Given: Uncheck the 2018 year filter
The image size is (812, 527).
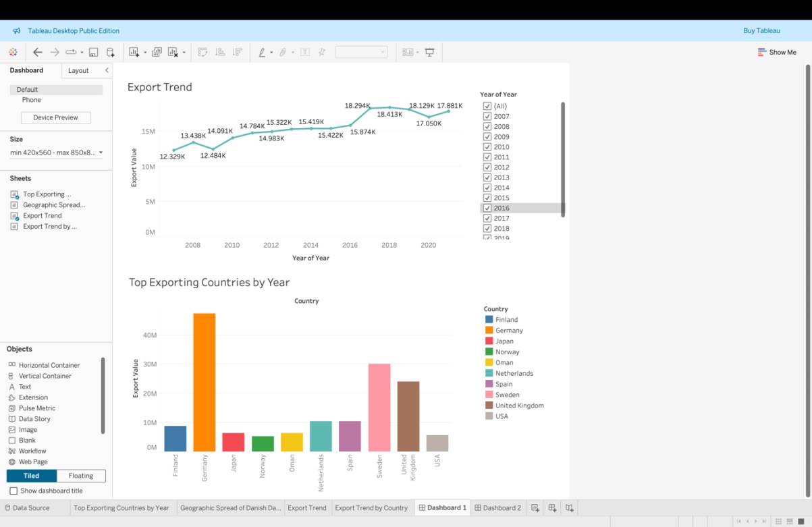Looking at the screenshot, I should pyautogui.click(x=487, y=228).
